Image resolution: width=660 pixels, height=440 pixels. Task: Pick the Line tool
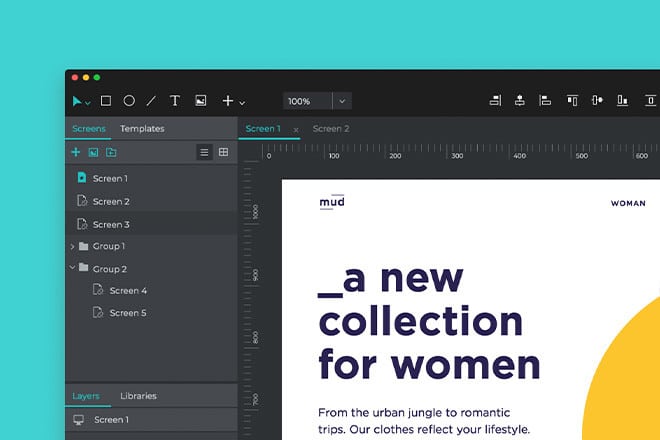[x=152, y=101]
